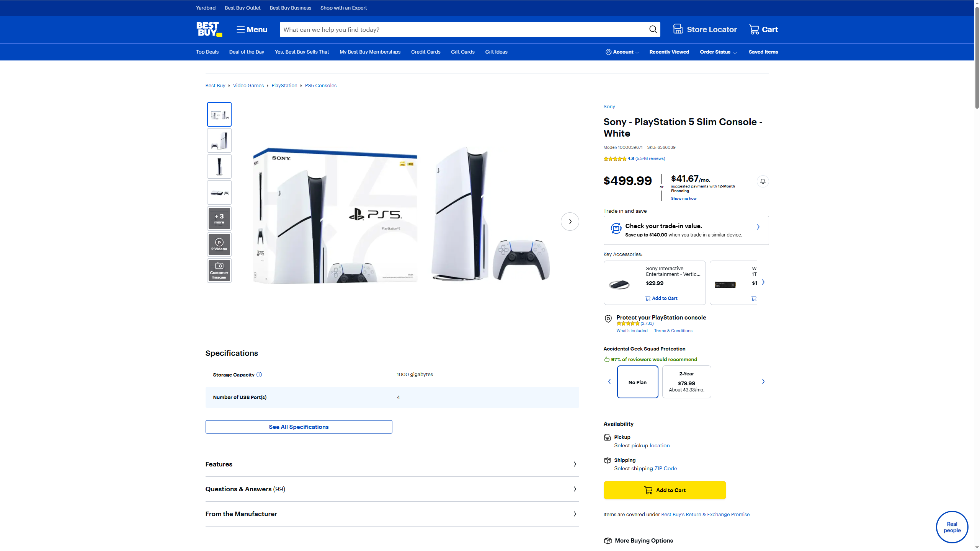The height and width of the screenshot is (551, 980).
Task: Select the No Plan option
Action: coord(637,382)
